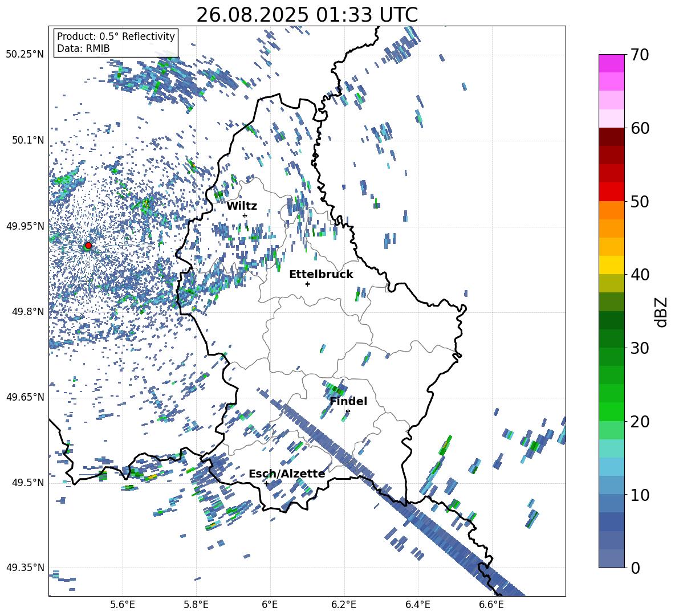
Task: Click the 40 tick on the colorbar
Action: tap(639, 275)
